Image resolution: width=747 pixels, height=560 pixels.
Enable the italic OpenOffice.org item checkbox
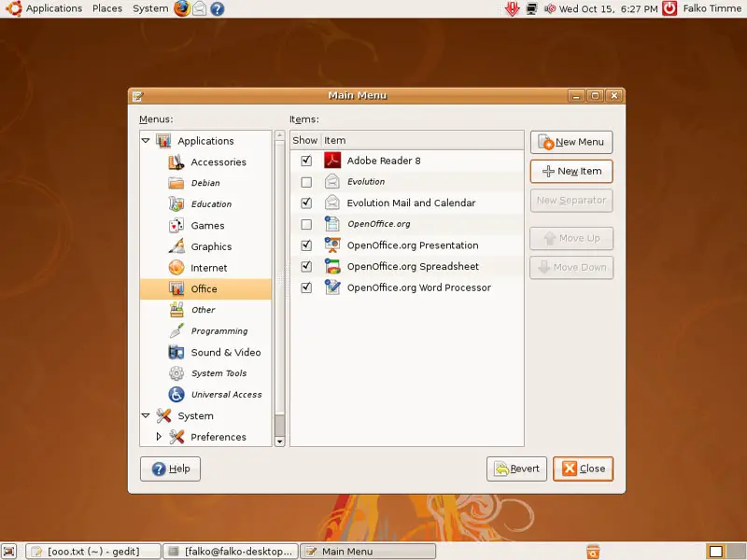click(x=306, y=224)
